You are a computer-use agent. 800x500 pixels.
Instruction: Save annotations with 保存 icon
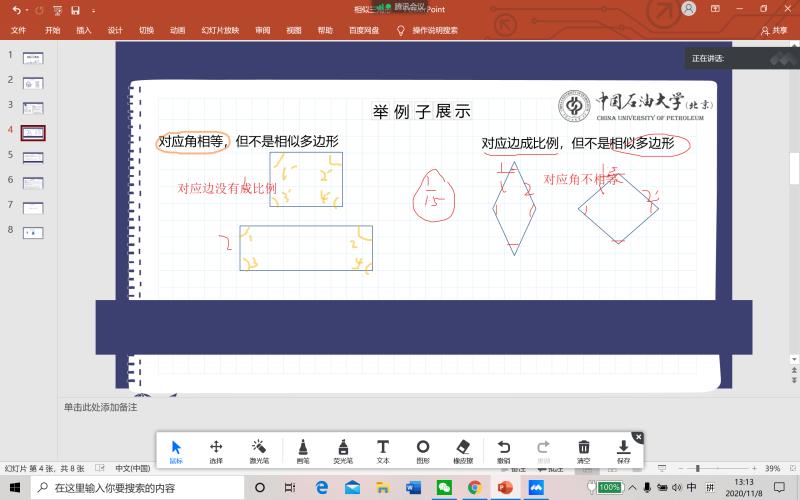coord(624,451)
